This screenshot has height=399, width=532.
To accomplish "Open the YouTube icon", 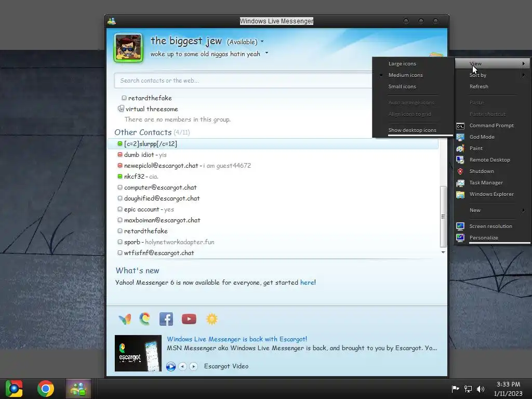I will [189, 319].
